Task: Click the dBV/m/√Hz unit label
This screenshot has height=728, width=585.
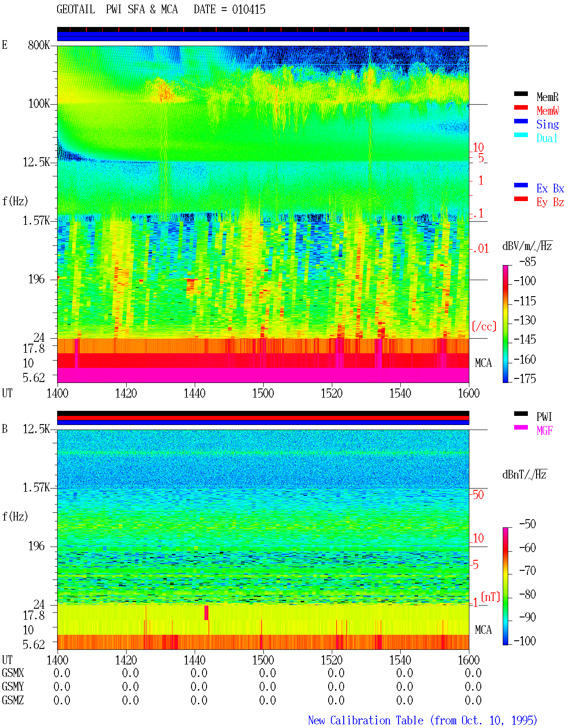Action: (x=527, y=246)
